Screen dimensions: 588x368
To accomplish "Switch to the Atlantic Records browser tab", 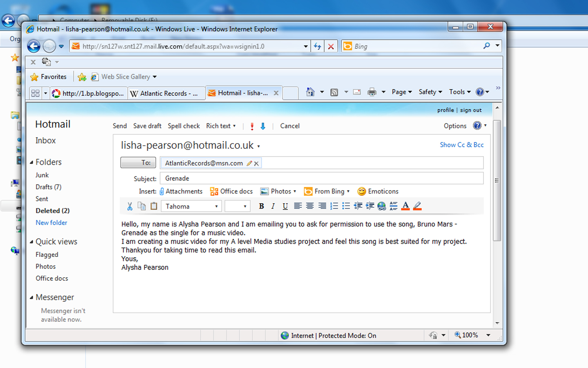I will (167, 93).
